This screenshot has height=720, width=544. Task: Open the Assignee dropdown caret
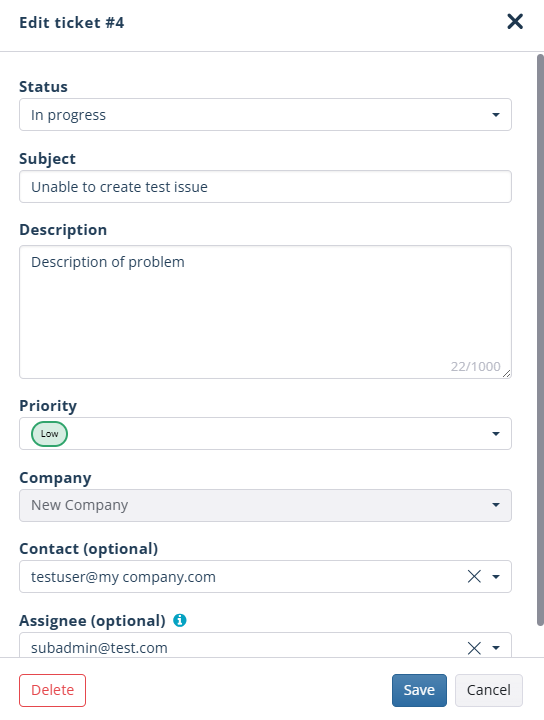coord(496,648)
